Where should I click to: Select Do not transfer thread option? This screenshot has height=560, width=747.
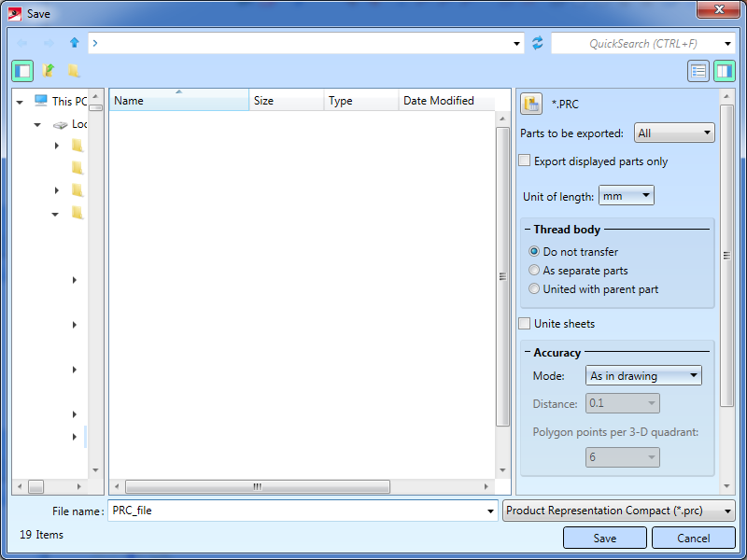point(534,251)
